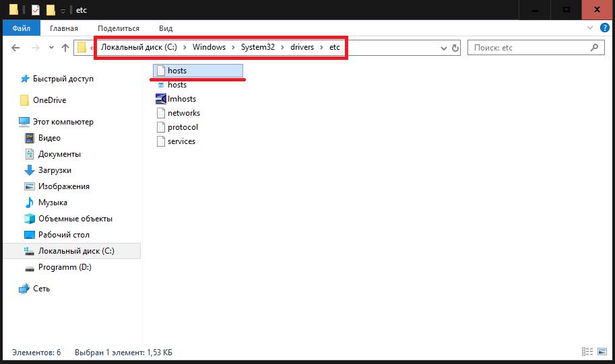Open Музыка folder in sidebar
Image resolution: width=615 pixels, height=364 pixels.
click(x=53, y=203)
